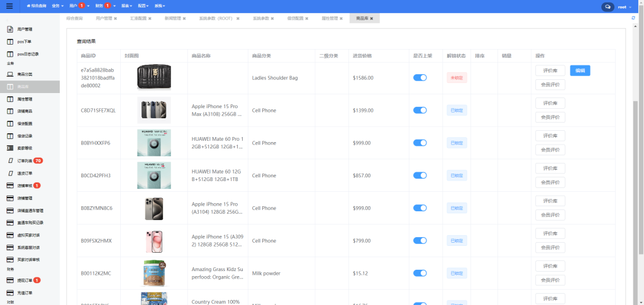The height and width of the screenshot is (305, 644).
Task: Click 未锁定 status tag of shoulder bag
Action: [x=457, y=77]
